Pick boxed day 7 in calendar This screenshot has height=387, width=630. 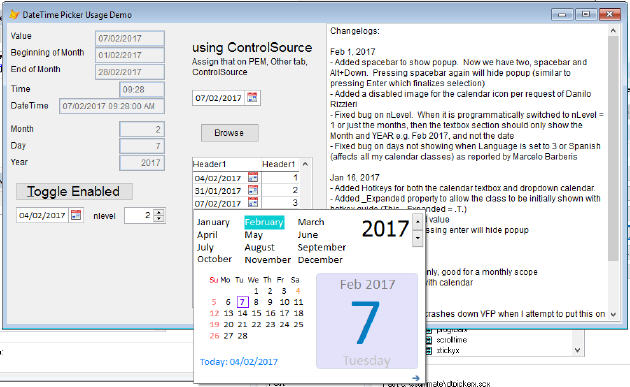click(x=242, y=302)
